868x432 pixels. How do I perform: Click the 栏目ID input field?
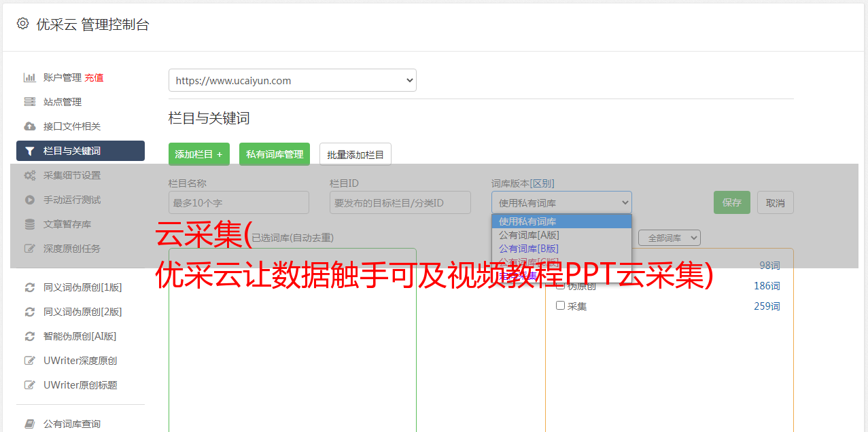point(400,202)
